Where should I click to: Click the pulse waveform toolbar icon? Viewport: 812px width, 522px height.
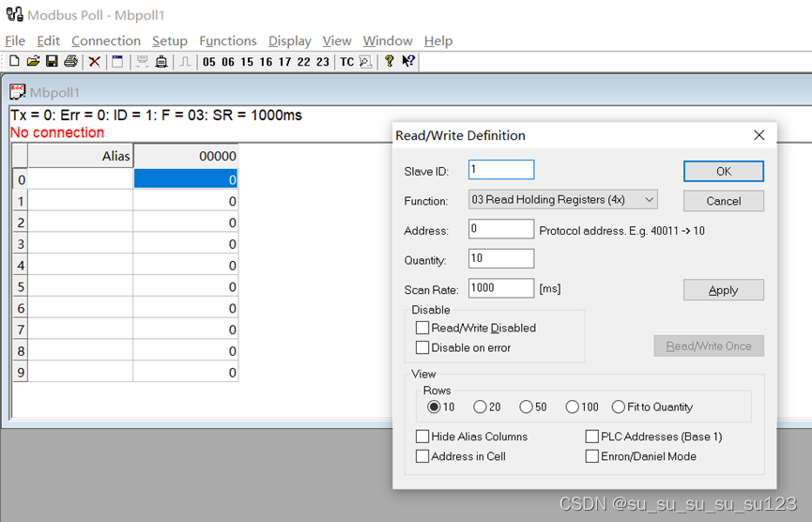coord(185,62)
